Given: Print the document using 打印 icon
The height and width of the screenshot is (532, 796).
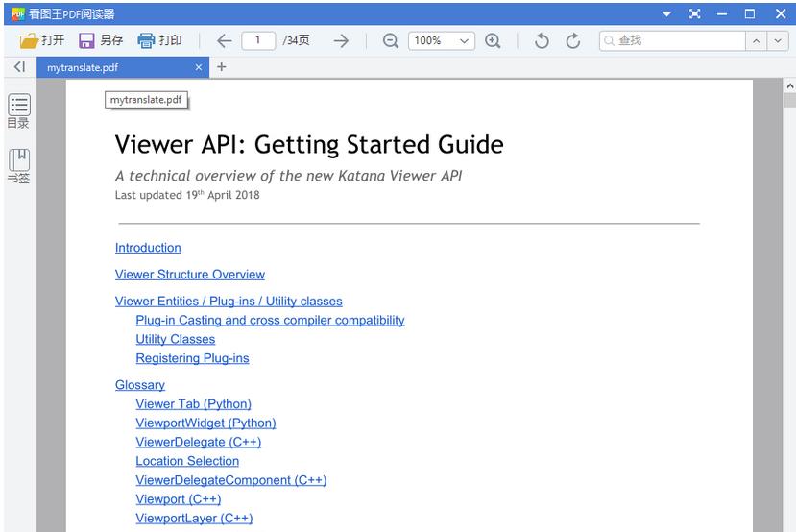Looking at the screenshot, I should (x=146, y=40).
